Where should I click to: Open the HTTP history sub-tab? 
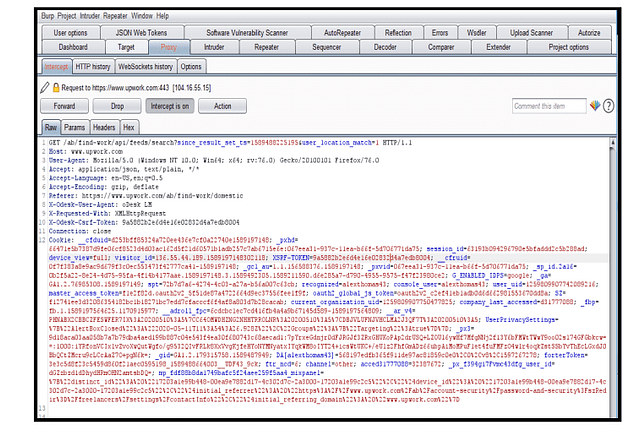[x=93, y=67]
